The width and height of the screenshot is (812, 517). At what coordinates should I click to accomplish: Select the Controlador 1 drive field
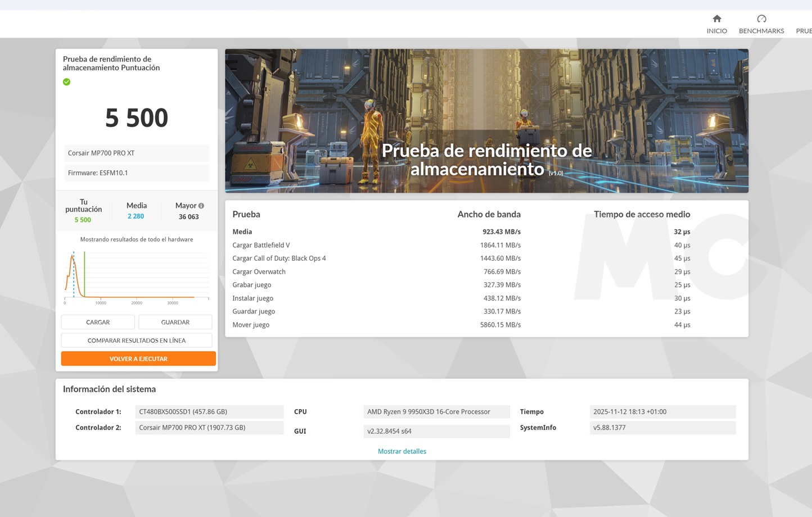pos(209,411)
